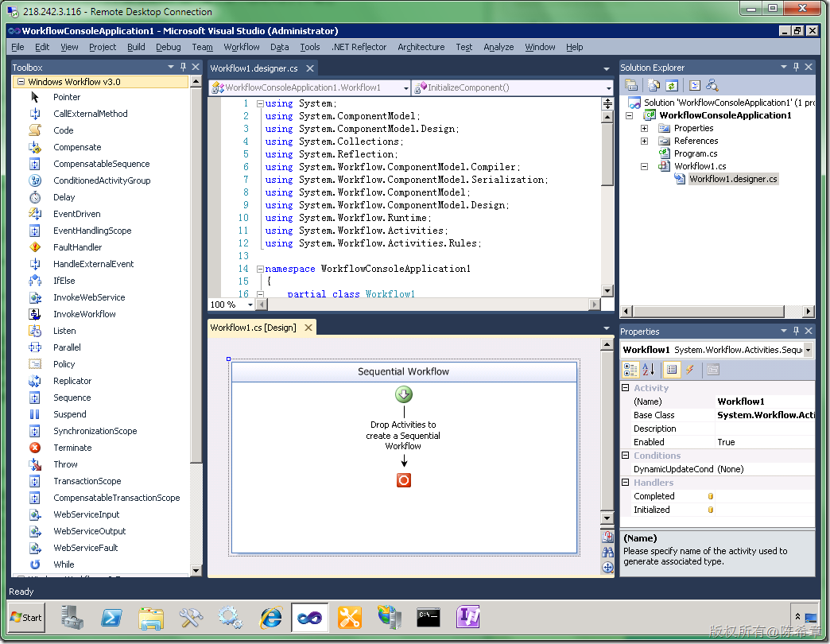Open the InitializeComponent() member dropdown

(609, 87)
